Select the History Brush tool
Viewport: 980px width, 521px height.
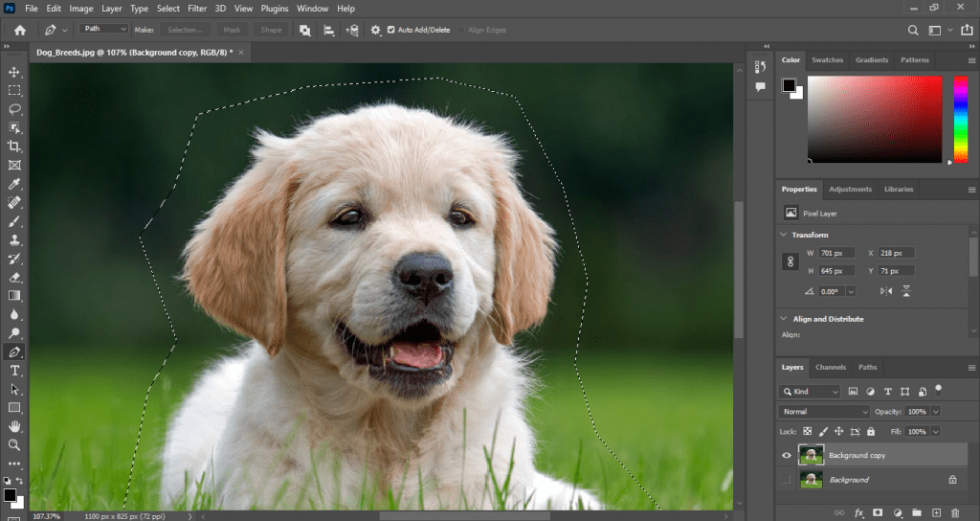coord(14,259)
